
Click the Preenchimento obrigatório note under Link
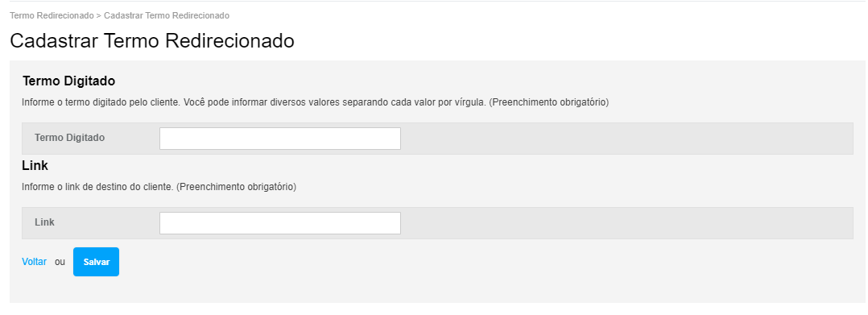(237, 187)
